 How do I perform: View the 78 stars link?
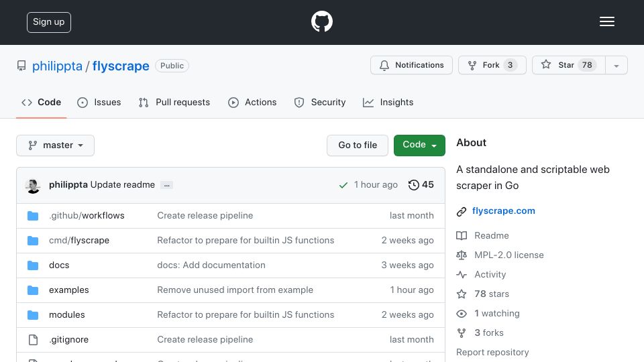click(492, 294)
